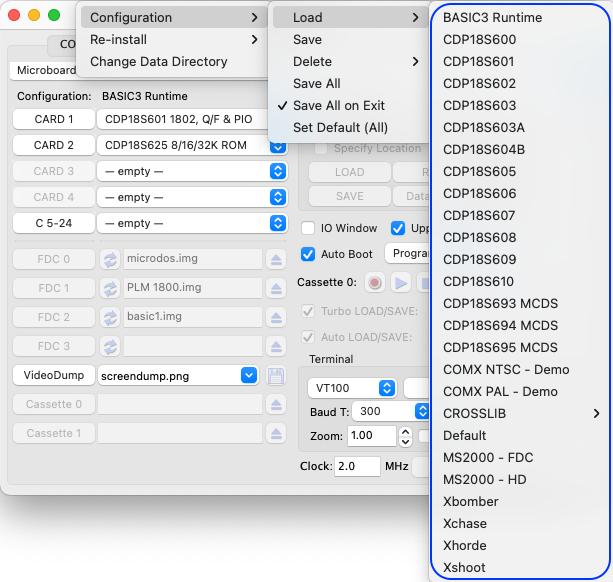613x582 pixels.
Task: Click the Cassette 0 play button
Action: click(401, 283)
